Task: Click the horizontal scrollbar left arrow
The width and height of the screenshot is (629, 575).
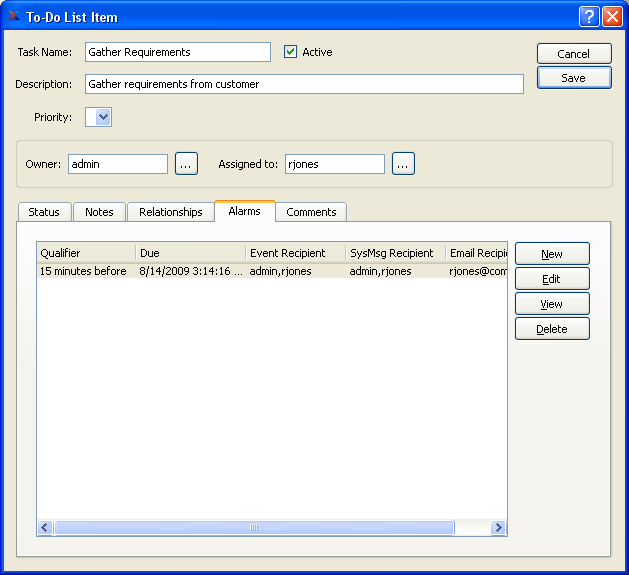Action: point(45,527)
